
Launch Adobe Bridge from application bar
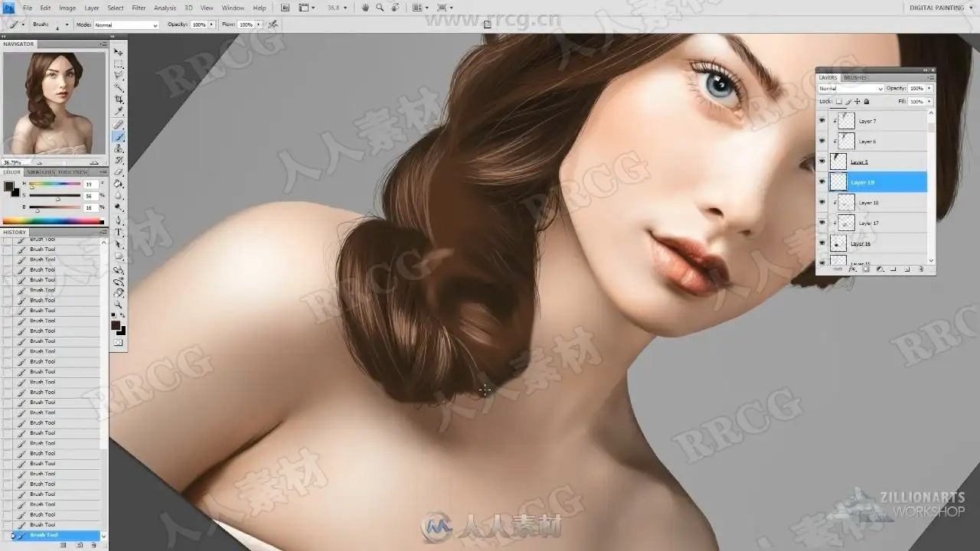pos(286,8)
